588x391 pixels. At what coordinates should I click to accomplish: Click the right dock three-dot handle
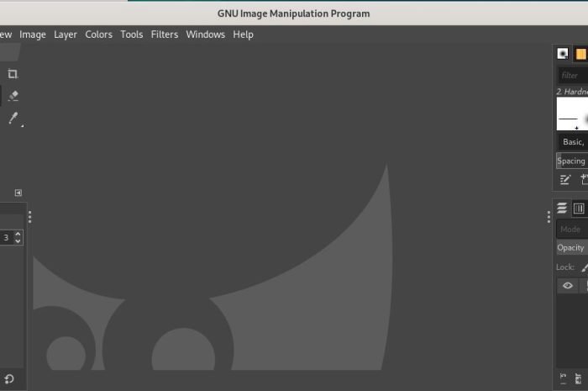pos(549,217)
